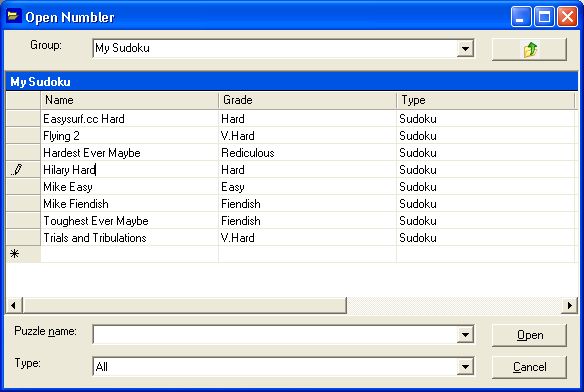The height and width of the screenshot is (392, 584).
Task: Click the Rediculous grade cell
Action: 307,153
